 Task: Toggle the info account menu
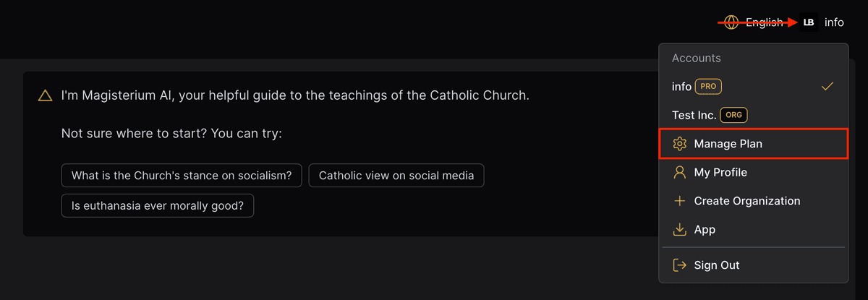click(834, 22)
